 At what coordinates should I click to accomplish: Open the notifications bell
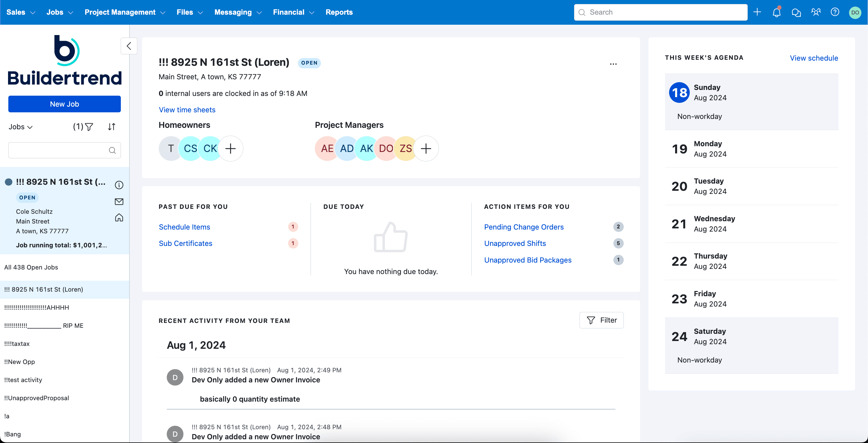(776, 12)
